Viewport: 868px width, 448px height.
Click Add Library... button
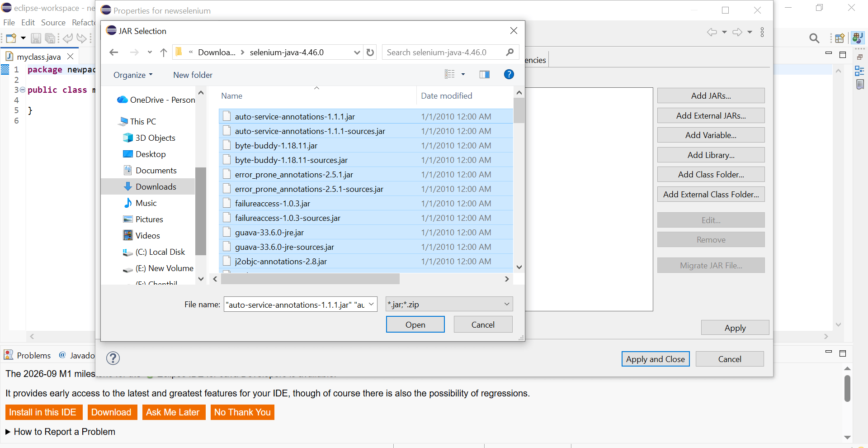(711, 155)
